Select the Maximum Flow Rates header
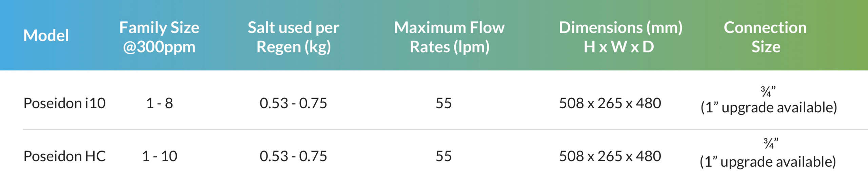The image size is (868, 188). (449, 37)
